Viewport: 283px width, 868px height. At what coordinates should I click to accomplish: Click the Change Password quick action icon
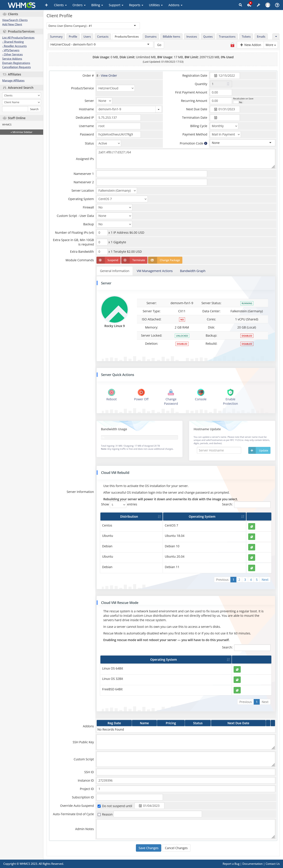pos(171,392)
